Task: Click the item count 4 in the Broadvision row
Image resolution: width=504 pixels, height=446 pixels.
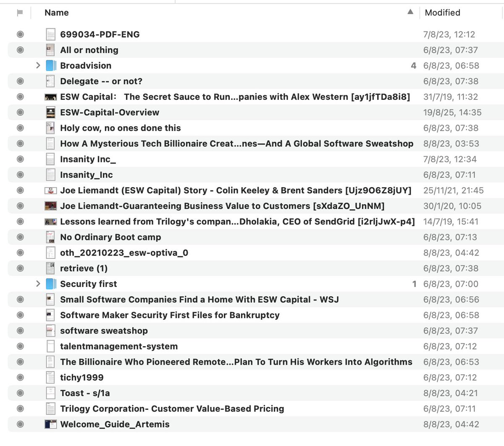Action: [414, 65]
